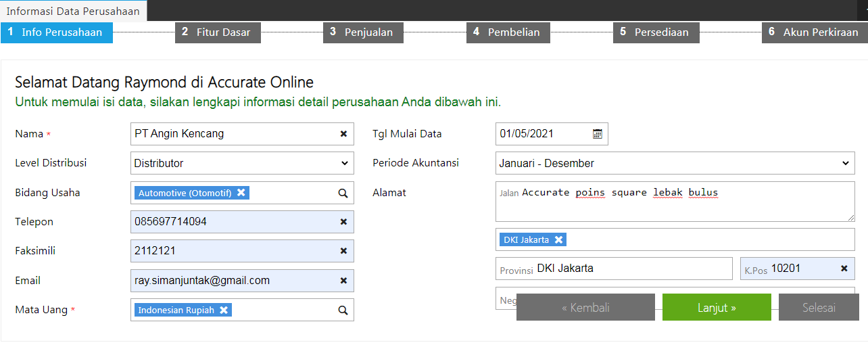Remove the DKI Jakarta city tag

coord(558,239)
